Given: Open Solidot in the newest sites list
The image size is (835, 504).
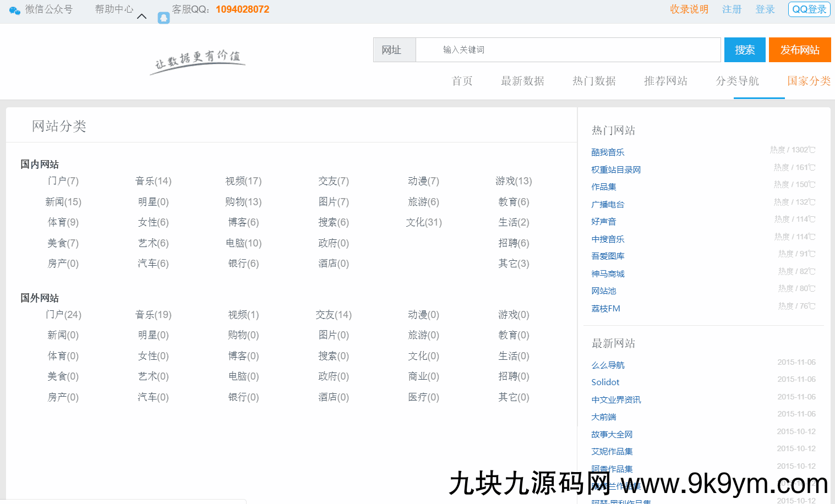Looking at the screenshot, I should 605,382.
